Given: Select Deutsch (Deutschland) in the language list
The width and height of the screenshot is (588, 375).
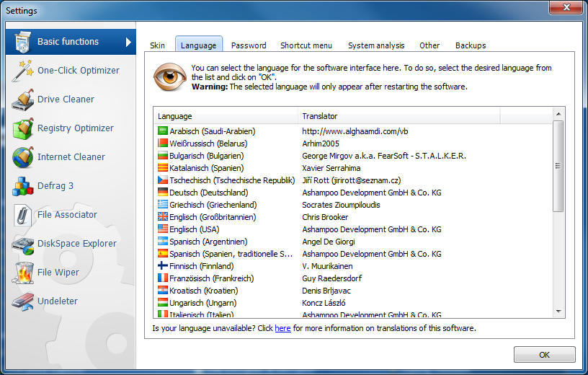Looking at the screenshot, I should 208,193.
